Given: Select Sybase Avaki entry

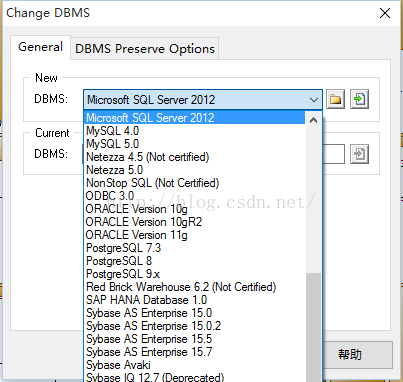Looking at the screenshot, I should click(x=195, y=365).
